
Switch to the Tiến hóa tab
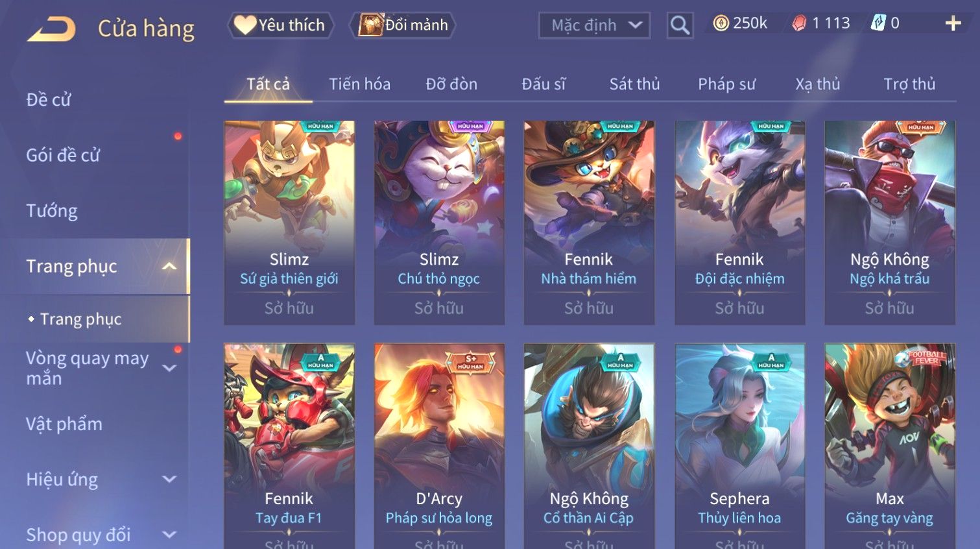(x=359, y=84)
